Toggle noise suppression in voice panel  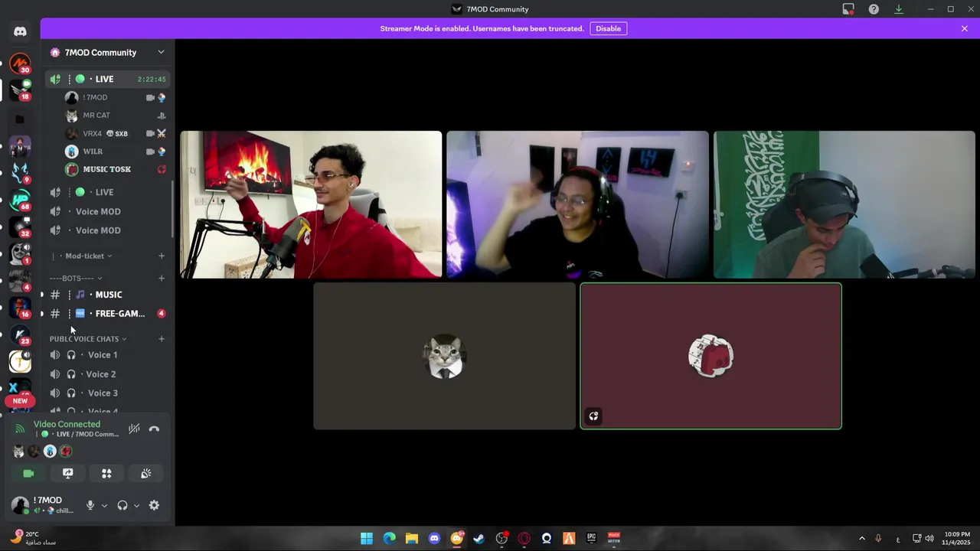coord(134,429)
